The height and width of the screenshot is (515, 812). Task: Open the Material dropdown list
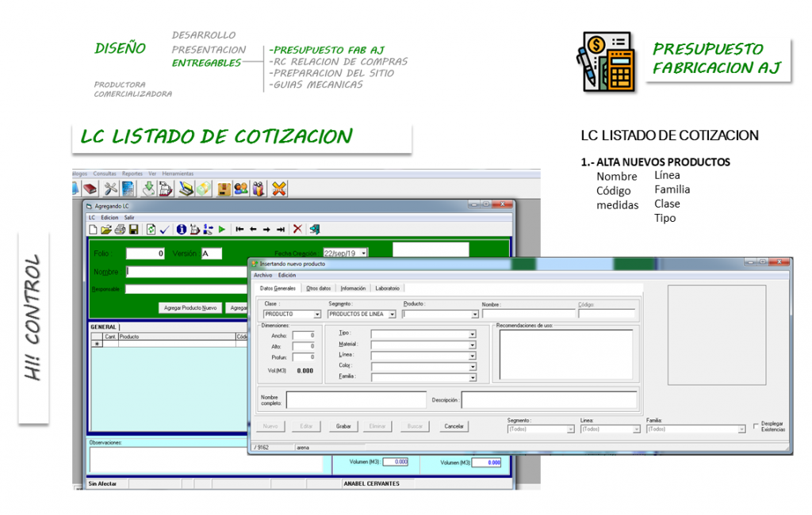point(472,345)
